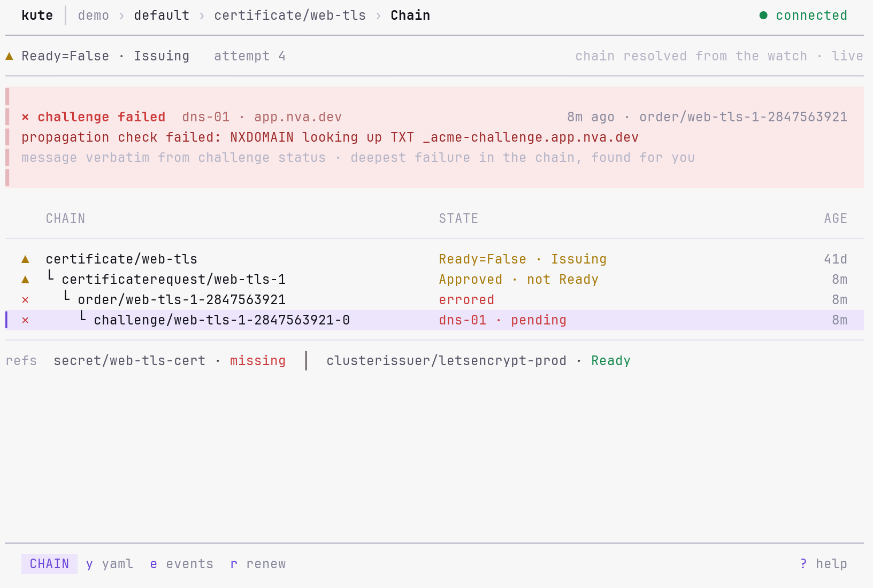The width and height of the screenshot is (873, 588).
Task: Select the order/web-tls-1-2847563921 tree row
Action: (434, 300)
